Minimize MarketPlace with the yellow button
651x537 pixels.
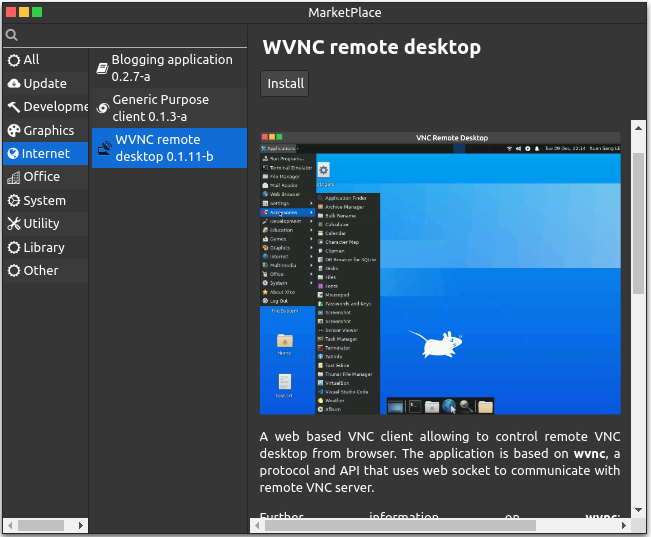click(x=24, y=12)
